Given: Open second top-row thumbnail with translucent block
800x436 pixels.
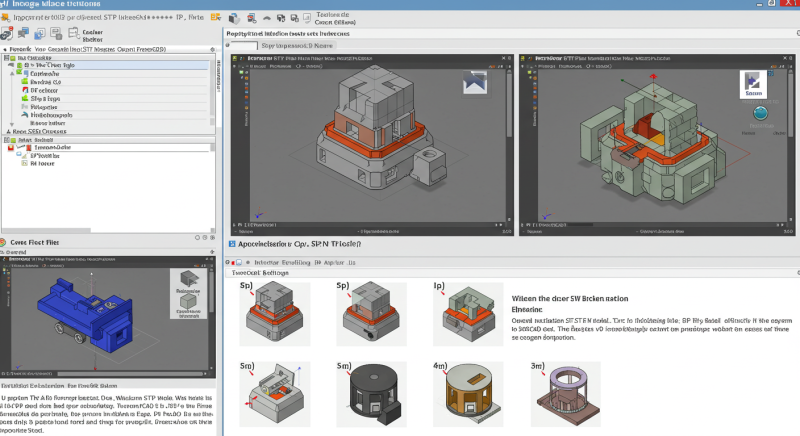Looking at the screenshot, I should 371,314.
